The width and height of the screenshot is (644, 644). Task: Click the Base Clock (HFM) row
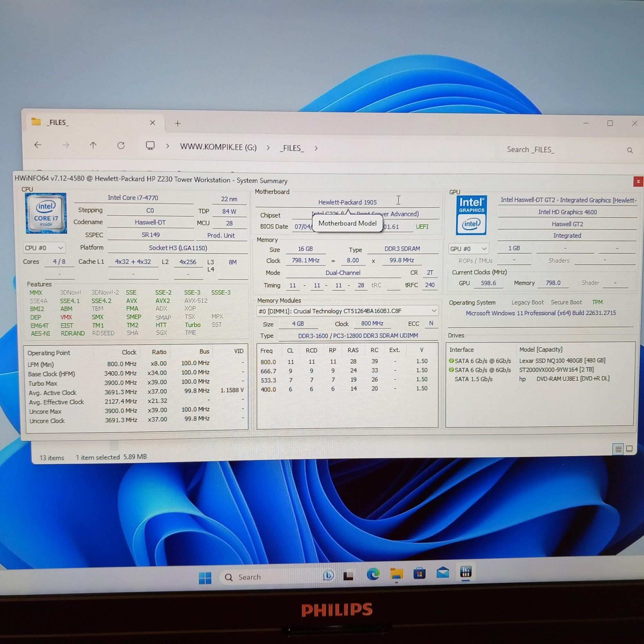coord(137,374)
